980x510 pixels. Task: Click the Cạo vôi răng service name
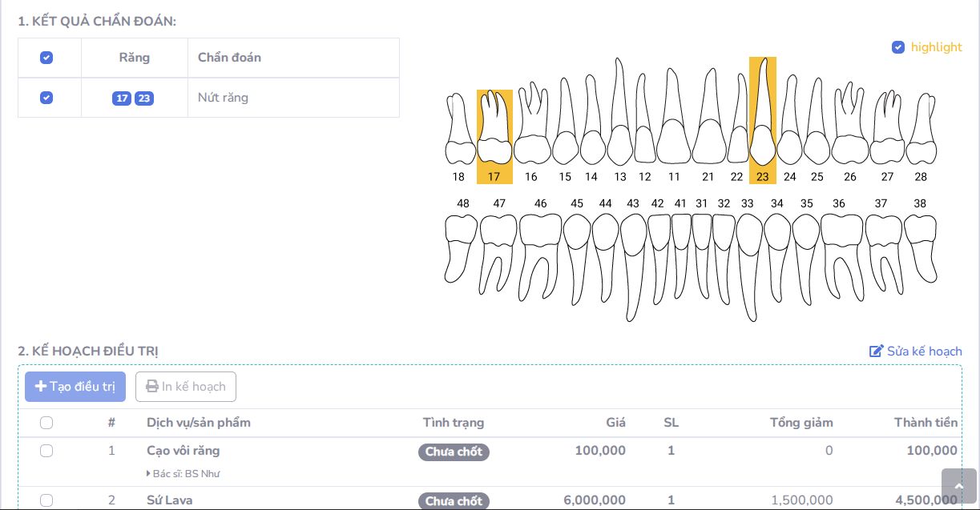pyautogui.click(x=183, y=451)
